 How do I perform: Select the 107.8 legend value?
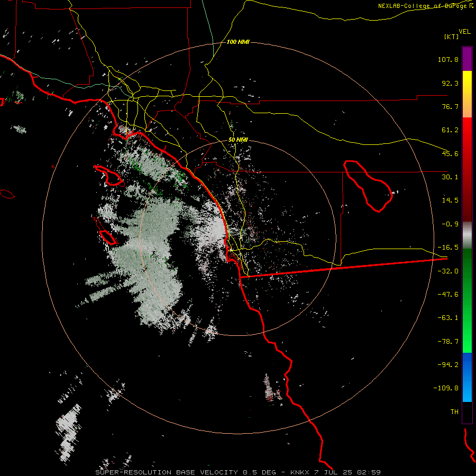448,59
